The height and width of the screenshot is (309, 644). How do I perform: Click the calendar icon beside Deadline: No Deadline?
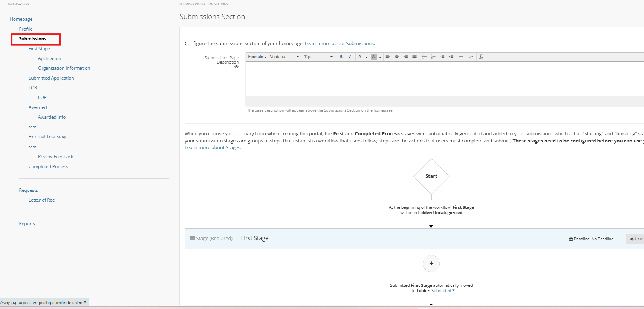pyautogui.click(x=571, y=239)
